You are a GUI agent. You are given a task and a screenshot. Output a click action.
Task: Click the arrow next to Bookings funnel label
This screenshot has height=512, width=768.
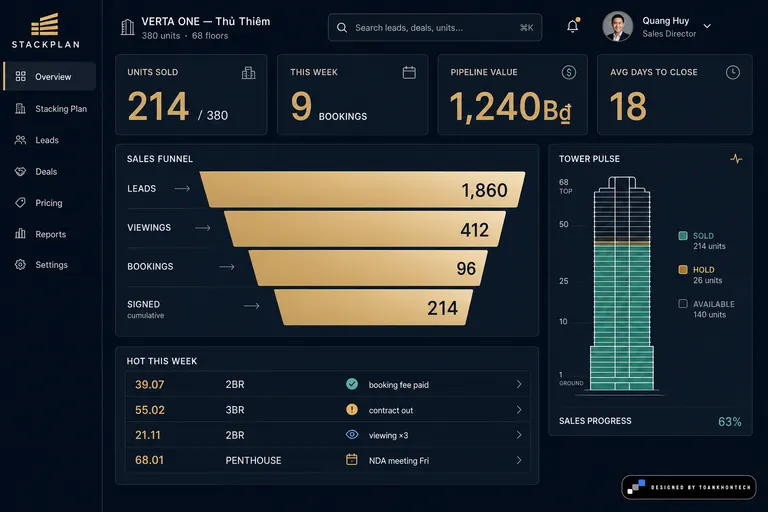226,267
